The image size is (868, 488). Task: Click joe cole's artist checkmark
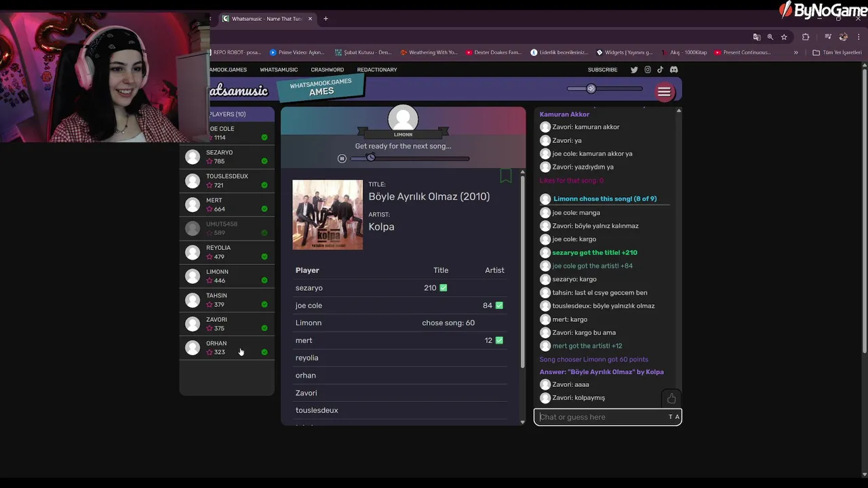[499, 306]
